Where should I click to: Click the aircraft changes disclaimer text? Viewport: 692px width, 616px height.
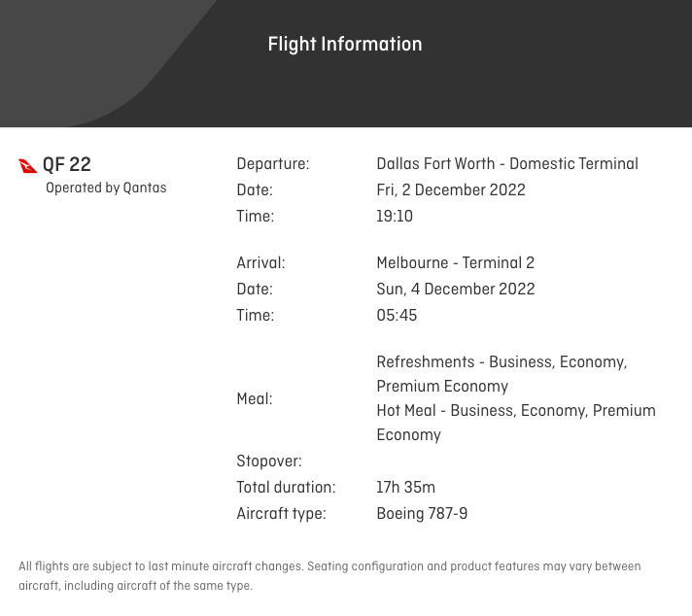pyautogui.click(x=329, y=576)
